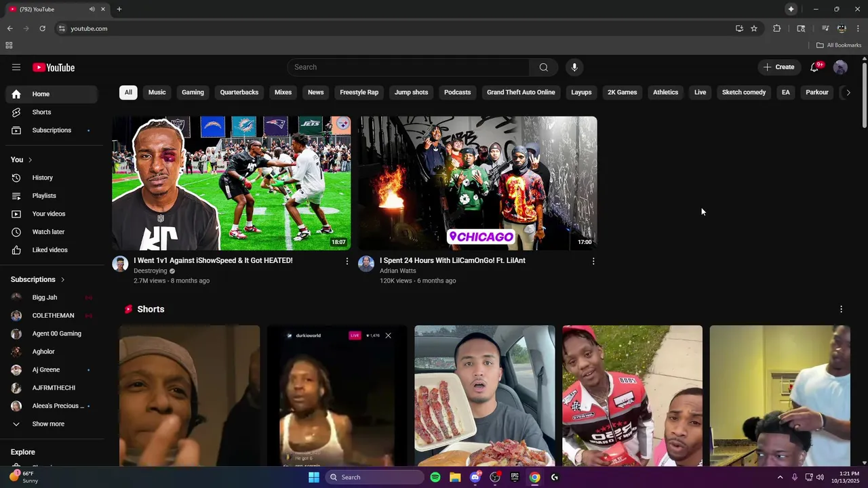Screen dimensions: 868x488
Task: Open a new browser tab
Action: click(x=119, y=9)
